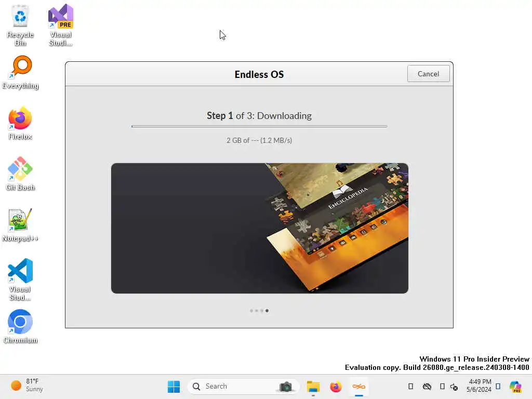Viewport: 532px width, 399px height.
Task: Open Notepad++ desktop shortcut
Action: tap(20, 225)
